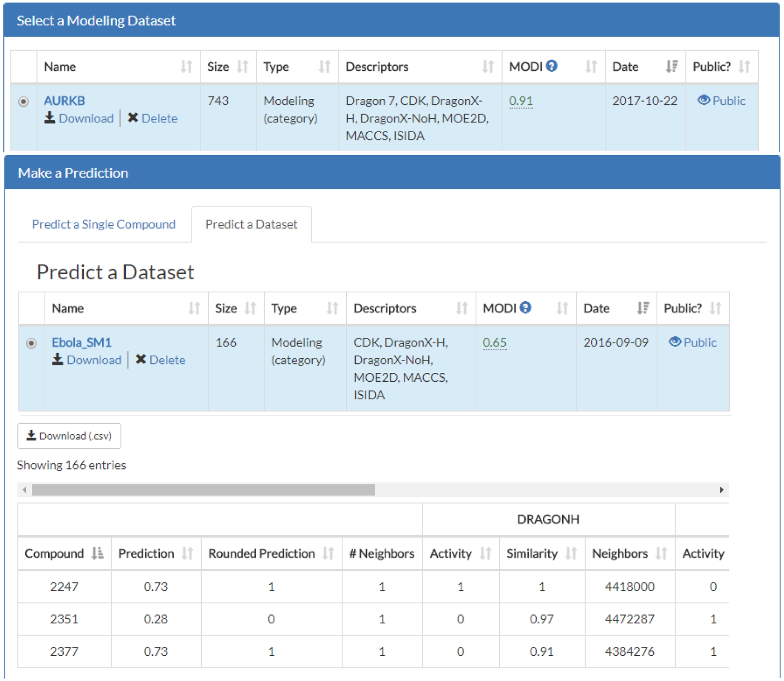The width and height of the screenshot is (784, 681).
Task: Click Delete link for AURKB
Action: [160, 118]
